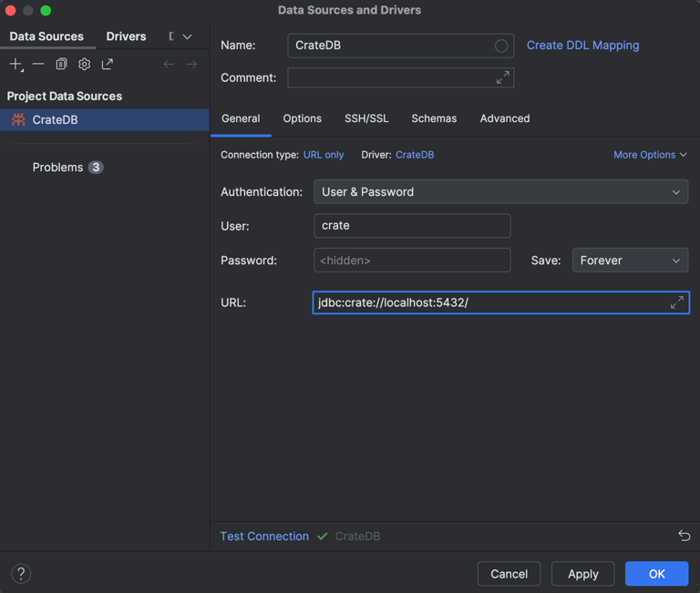
Task: Open driver settings wrench icon
Action: pyautogui.click(x=85, y=65)
